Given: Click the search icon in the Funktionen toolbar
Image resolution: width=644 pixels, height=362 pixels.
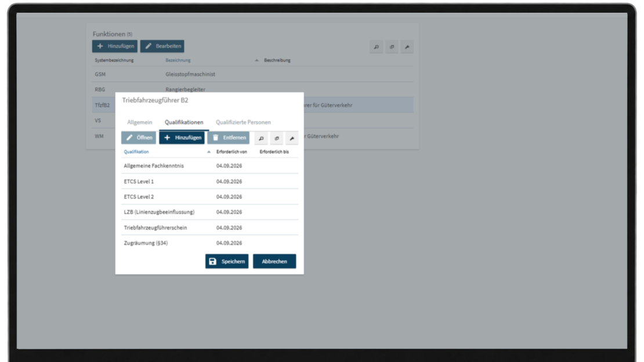Looking at the screenshot, I should (x=376, y=47).
